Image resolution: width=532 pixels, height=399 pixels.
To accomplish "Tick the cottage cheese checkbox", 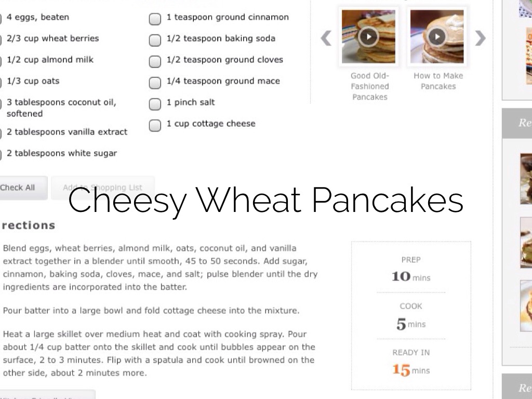I will point(155,125).
